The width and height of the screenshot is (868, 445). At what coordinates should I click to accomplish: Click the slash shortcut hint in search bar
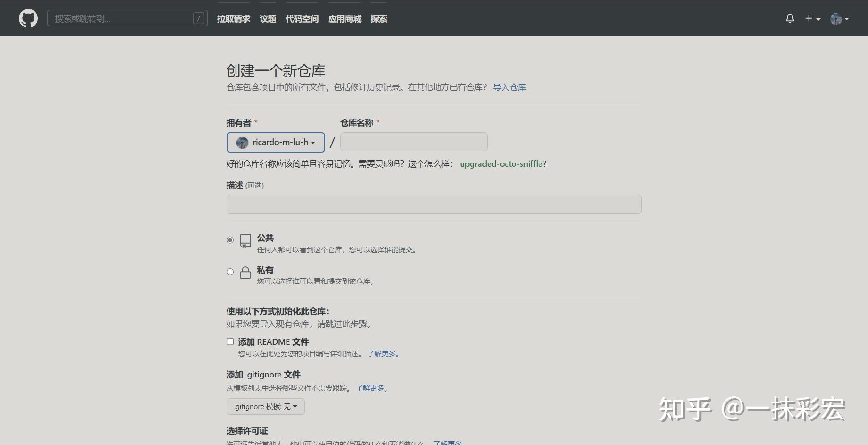(199, 18)
